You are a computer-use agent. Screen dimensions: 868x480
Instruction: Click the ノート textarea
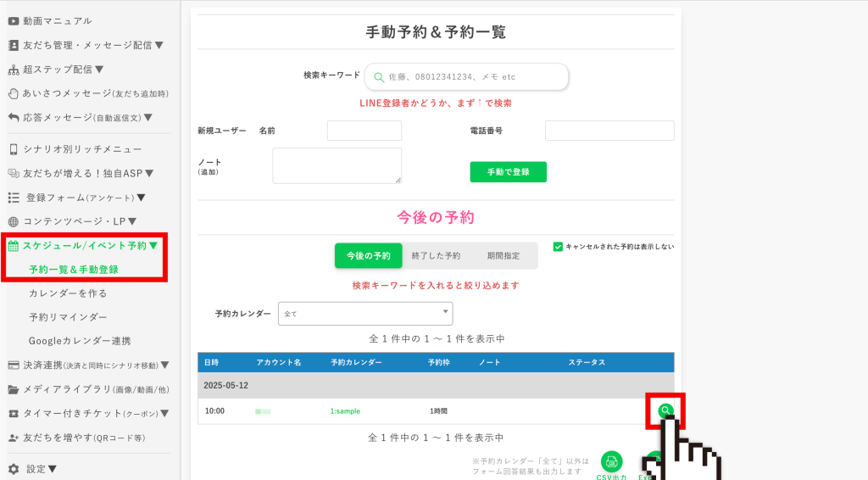coord(337,165)
